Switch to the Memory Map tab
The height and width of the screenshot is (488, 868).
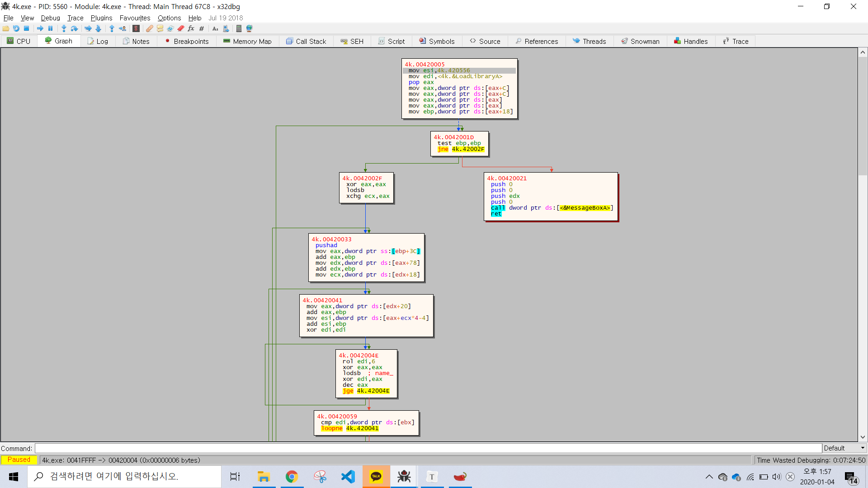(247, 41)
